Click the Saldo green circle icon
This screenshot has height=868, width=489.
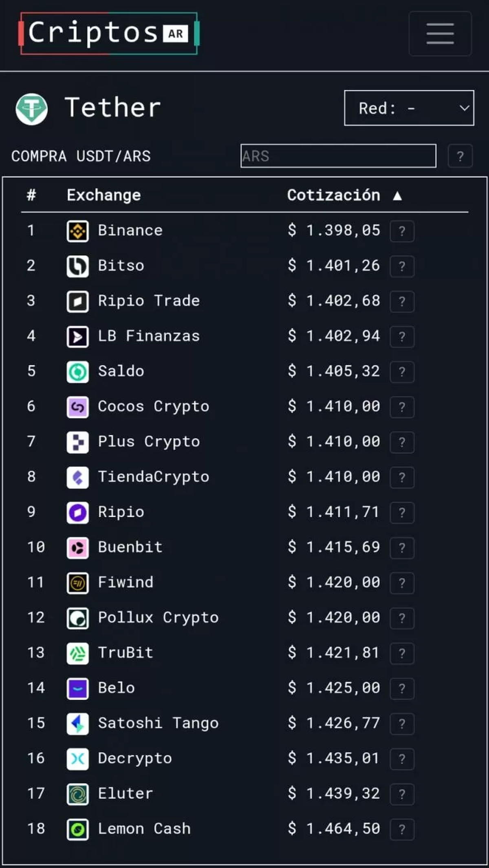[x=77, y=372]
